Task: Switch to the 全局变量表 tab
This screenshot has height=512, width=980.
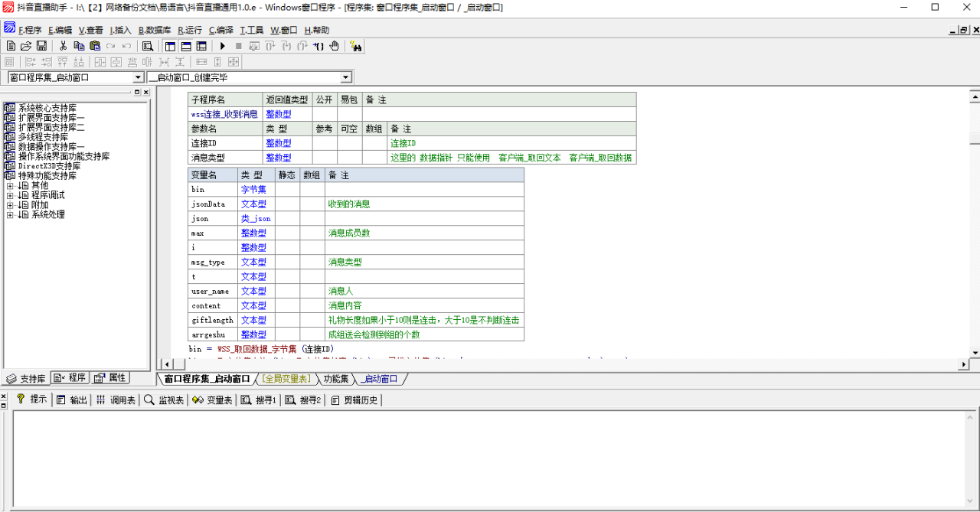Action: 286,379
